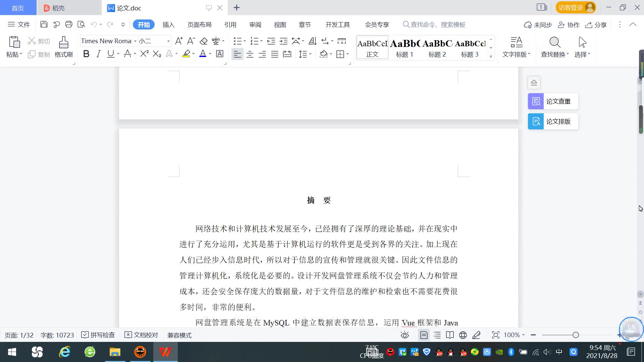
Task: Center align the paragraph
Action: (250, 54)
